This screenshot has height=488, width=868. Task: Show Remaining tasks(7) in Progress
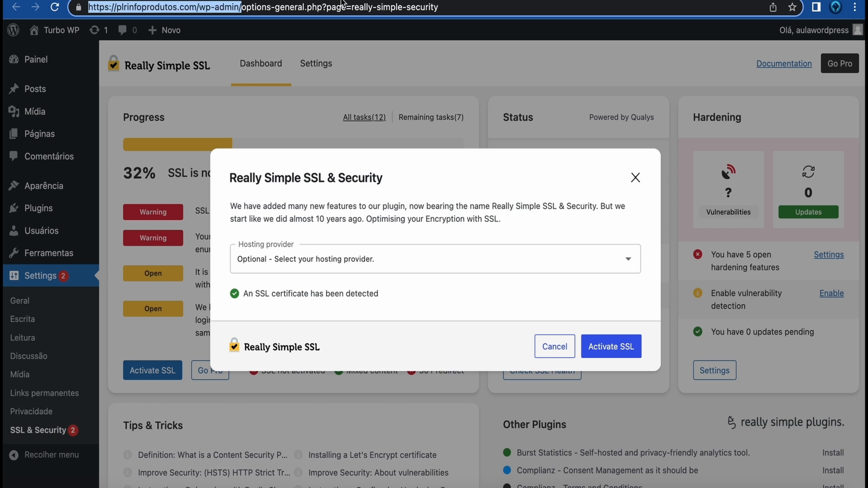click(431, 117)
